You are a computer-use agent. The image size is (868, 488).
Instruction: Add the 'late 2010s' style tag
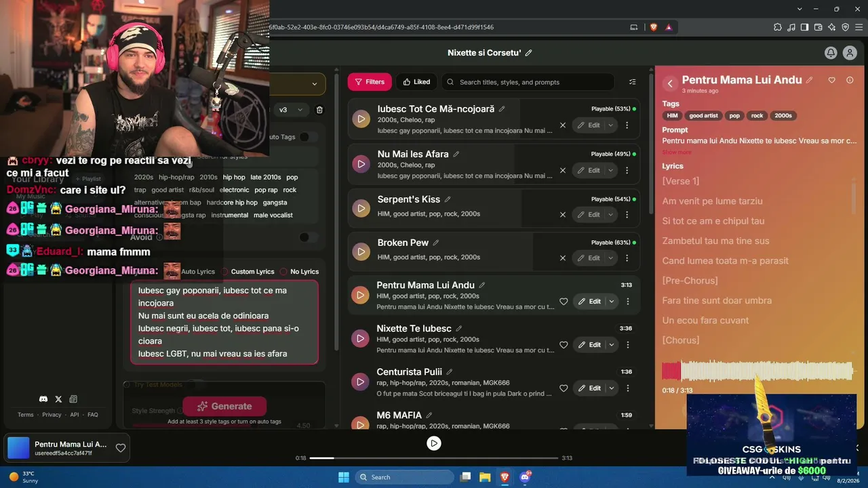266,178
